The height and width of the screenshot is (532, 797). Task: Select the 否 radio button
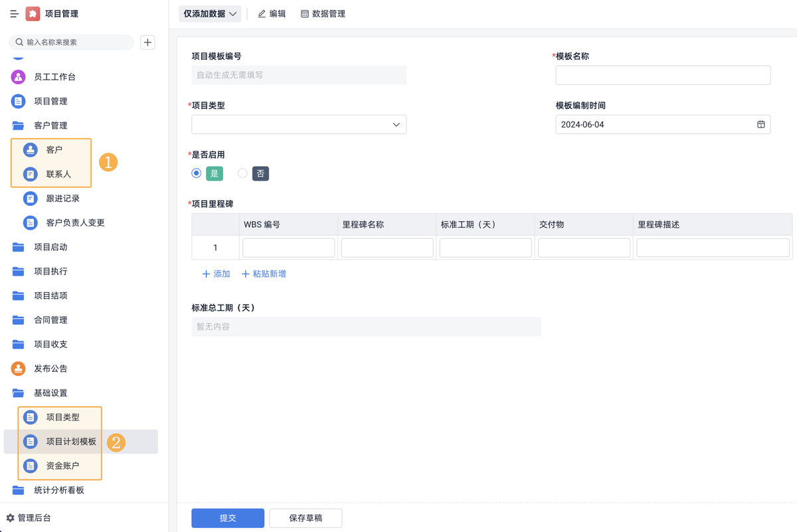tap(242, 173)
